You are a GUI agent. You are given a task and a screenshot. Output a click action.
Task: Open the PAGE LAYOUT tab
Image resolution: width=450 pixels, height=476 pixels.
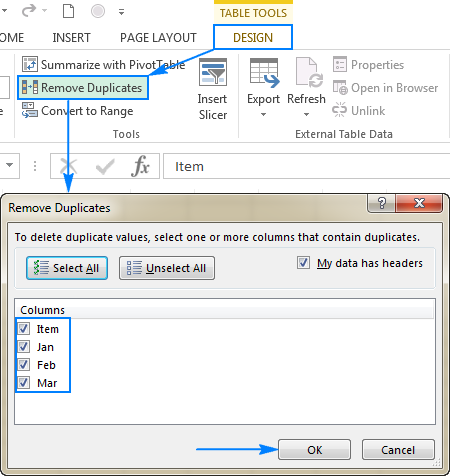point(158,38)
